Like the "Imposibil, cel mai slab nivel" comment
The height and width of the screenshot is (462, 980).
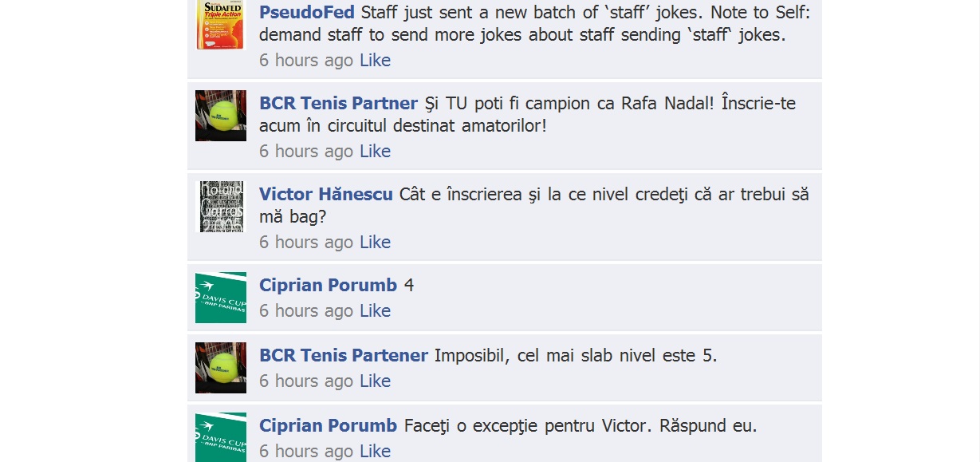click(375, 381)
